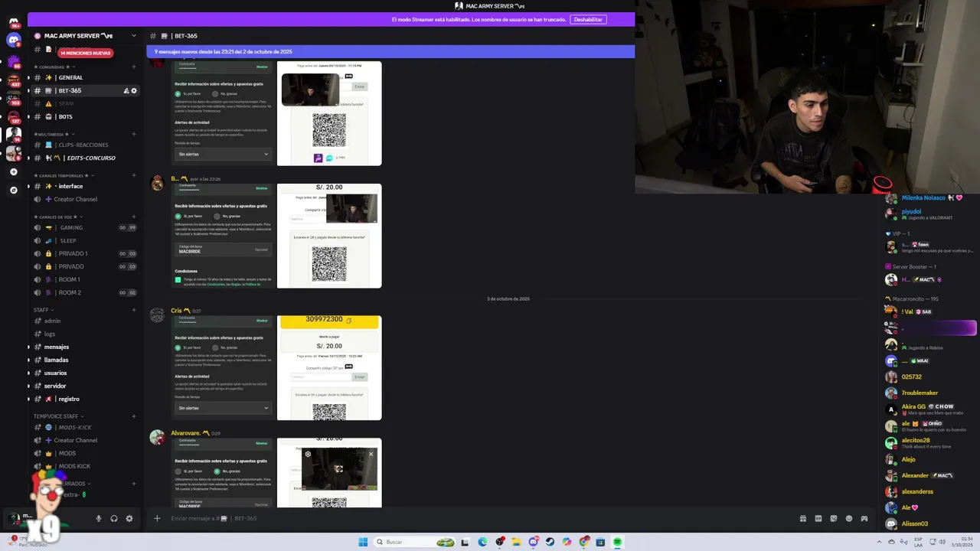This screenshot has width=980, height=551.
Task: Open Cris's yellow 309972300 payment image
Action: pos(329,367)
